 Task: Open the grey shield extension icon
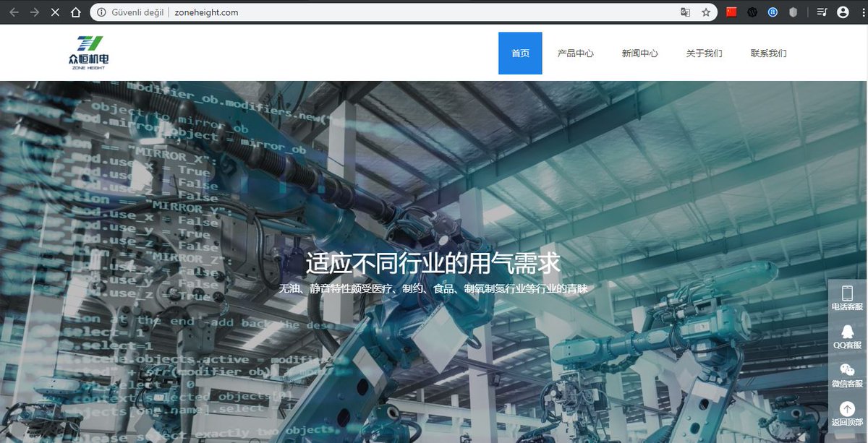click(793, 12)
